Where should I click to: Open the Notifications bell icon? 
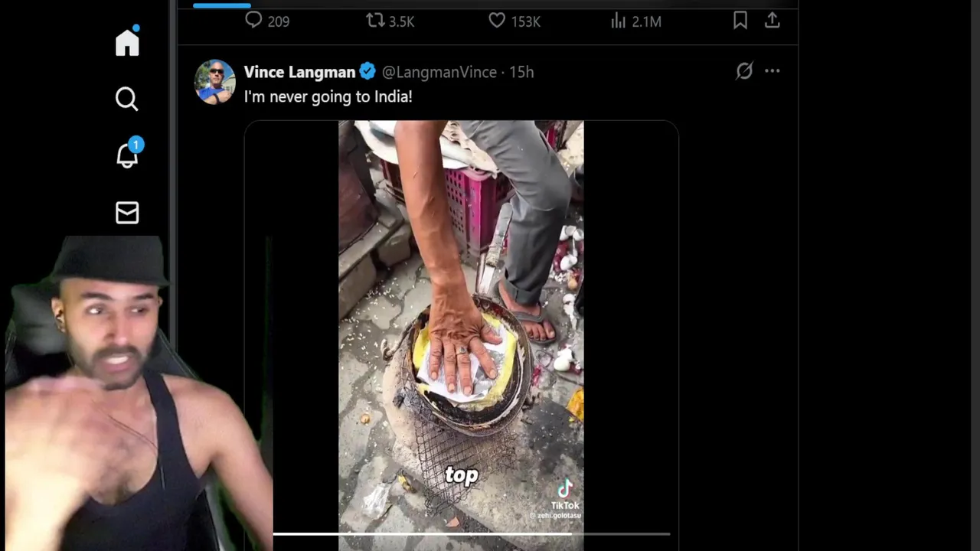[x=127, y=155]
